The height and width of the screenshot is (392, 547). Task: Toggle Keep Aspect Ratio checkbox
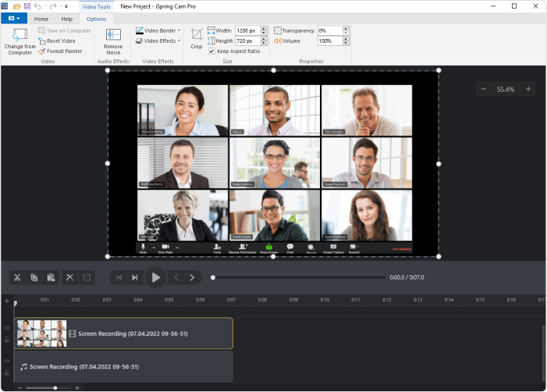click(211, 51)
